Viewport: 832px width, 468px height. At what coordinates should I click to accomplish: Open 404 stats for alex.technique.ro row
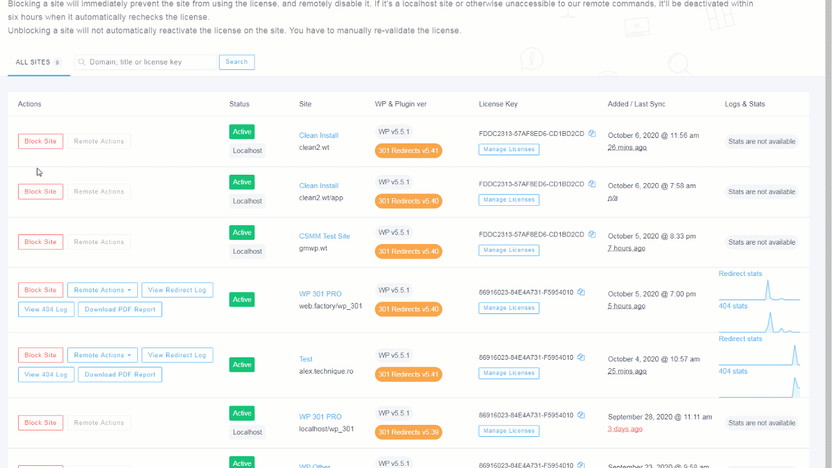733,371
